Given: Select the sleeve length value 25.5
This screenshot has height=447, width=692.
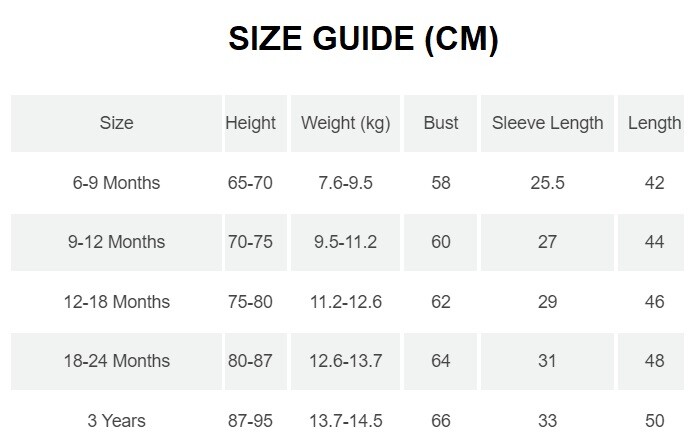Looking at the screenshot, I should pyautogui.click(x=547, y=183).
